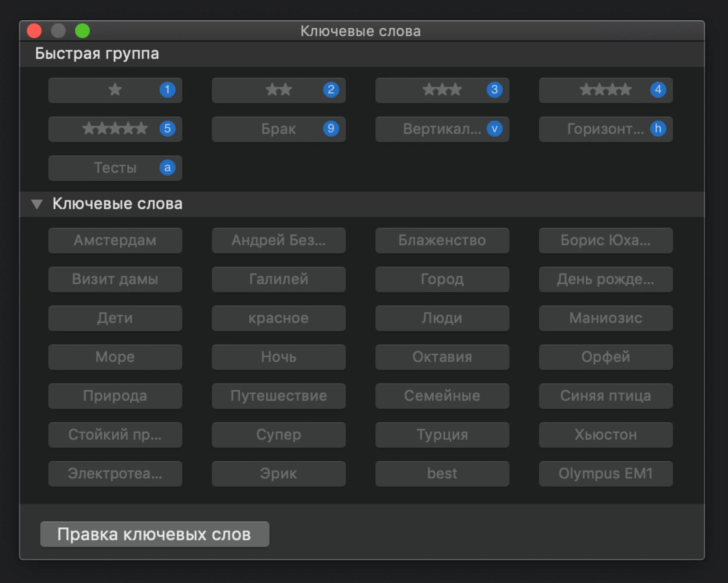
Task: Assign the Семейные keyword
Action: point(442,396)
